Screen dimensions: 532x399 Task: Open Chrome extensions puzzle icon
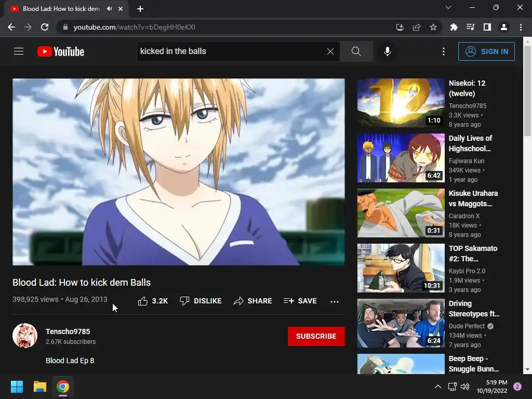pyautogui.click(x=454, y=27)
